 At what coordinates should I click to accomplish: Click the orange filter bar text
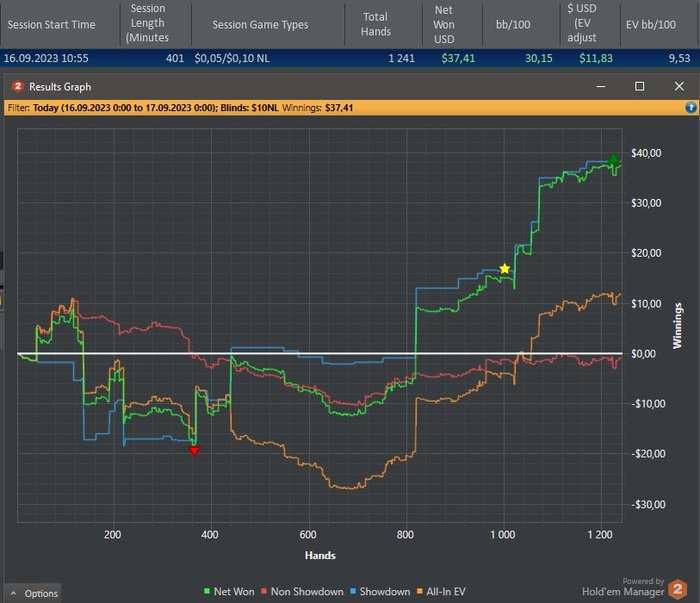point(180,108)
